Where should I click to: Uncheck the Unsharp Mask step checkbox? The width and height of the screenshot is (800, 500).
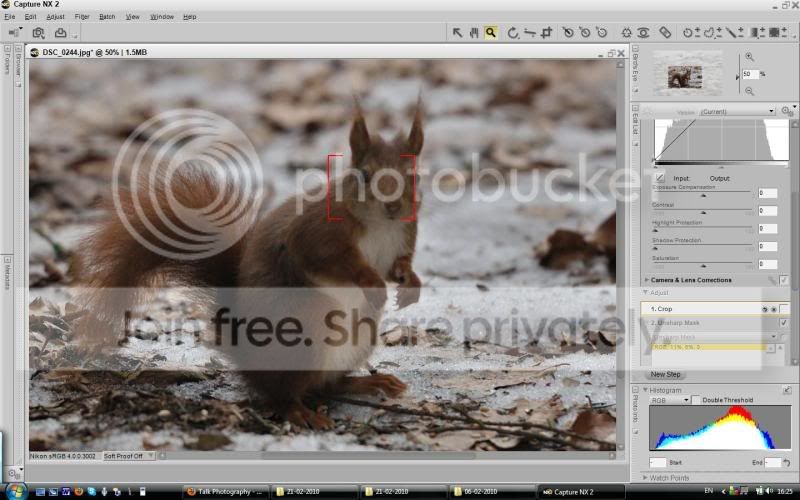pyautogui.click(x=784, y=322)
